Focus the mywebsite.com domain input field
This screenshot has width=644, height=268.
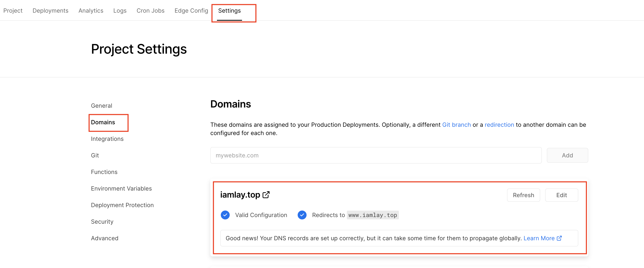pos(376,155)
